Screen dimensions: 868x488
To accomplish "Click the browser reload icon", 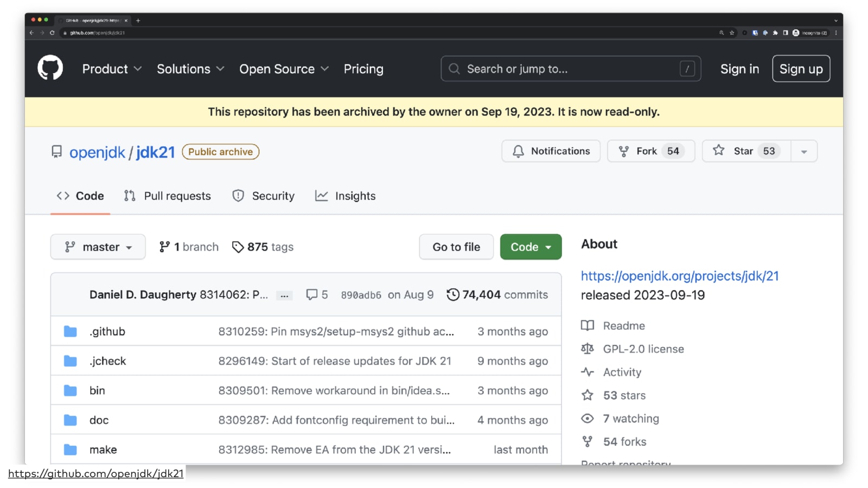I will pyautogui.click(x=52, y=33).
